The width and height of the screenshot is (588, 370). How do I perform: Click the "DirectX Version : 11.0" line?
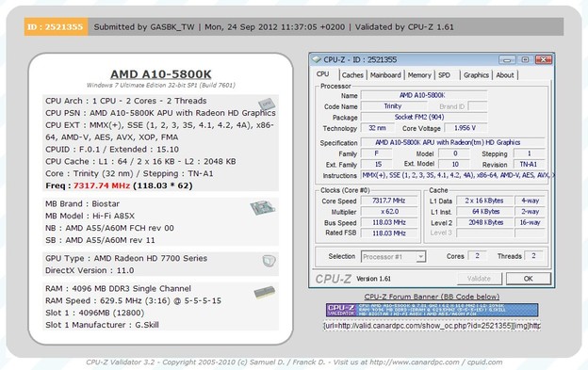(90, 270)
